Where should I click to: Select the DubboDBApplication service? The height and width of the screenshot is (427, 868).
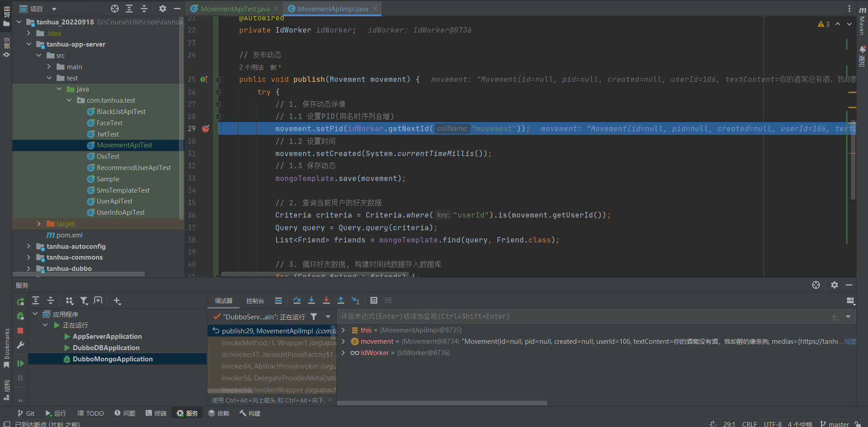106,348
